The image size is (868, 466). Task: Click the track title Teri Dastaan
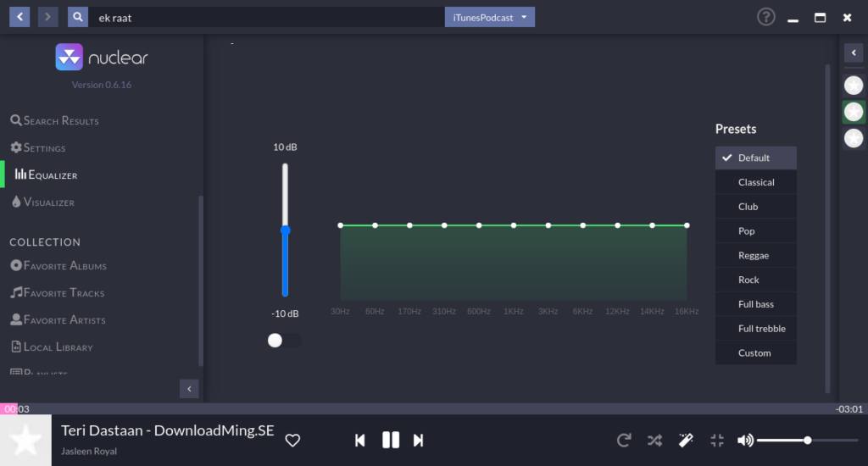click(167, 430)
